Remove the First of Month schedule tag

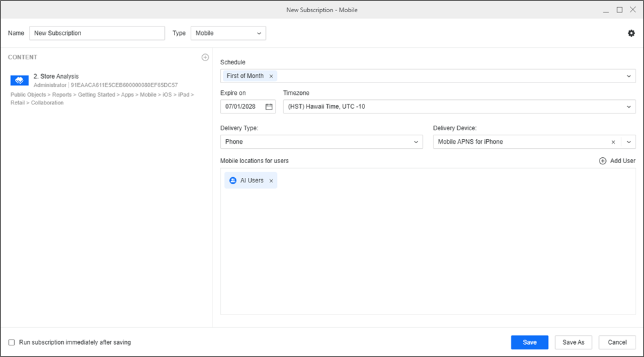click(271, 76)
